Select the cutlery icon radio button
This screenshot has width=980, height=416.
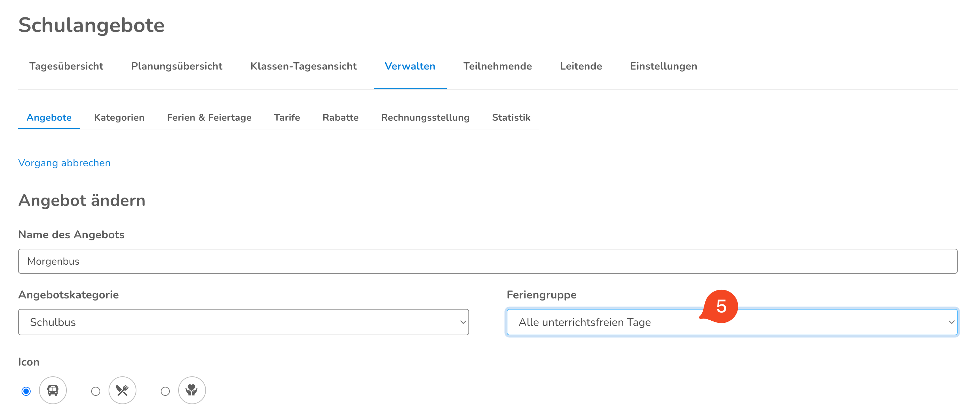95,391
